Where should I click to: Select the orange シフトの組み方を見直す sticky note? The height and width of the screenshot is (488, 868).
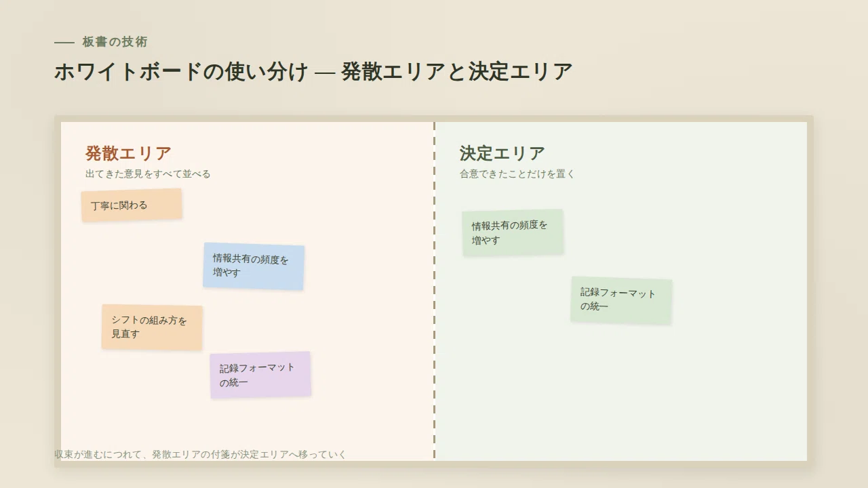[x=152, y=327]
